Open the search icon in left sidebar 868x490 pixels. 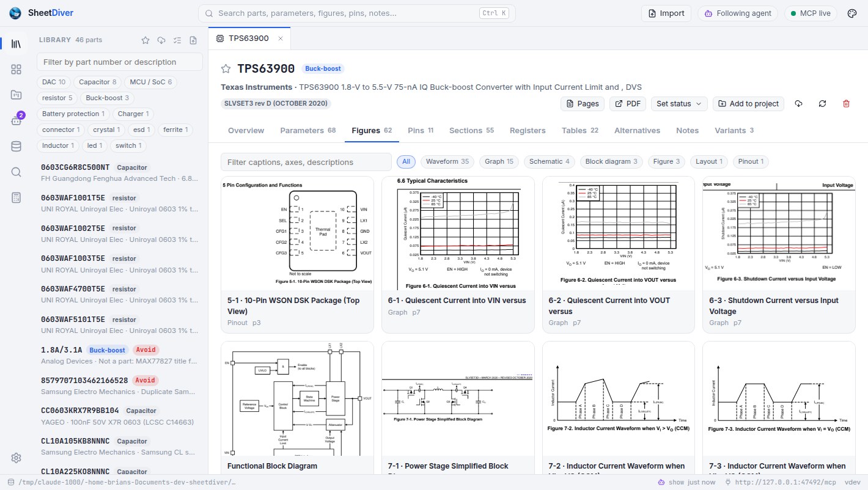(16, 172)
